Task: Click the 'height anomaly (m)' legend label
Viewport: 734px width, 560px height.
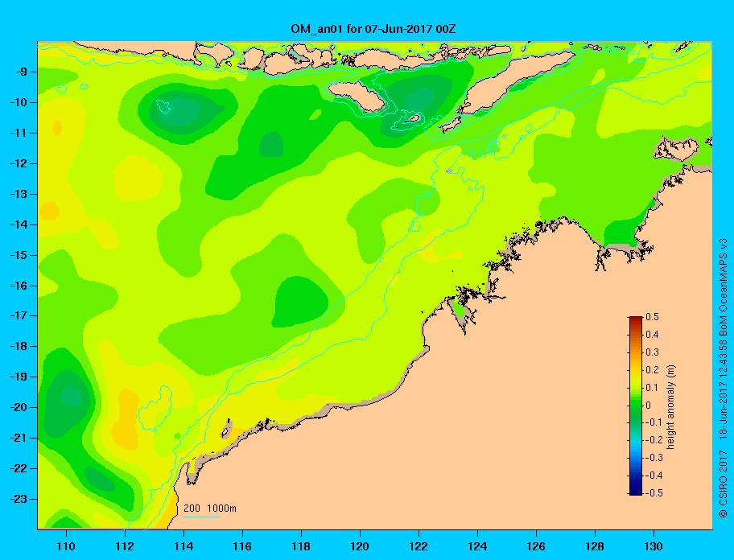Action: pyautogui.click(x=670, y=406)
